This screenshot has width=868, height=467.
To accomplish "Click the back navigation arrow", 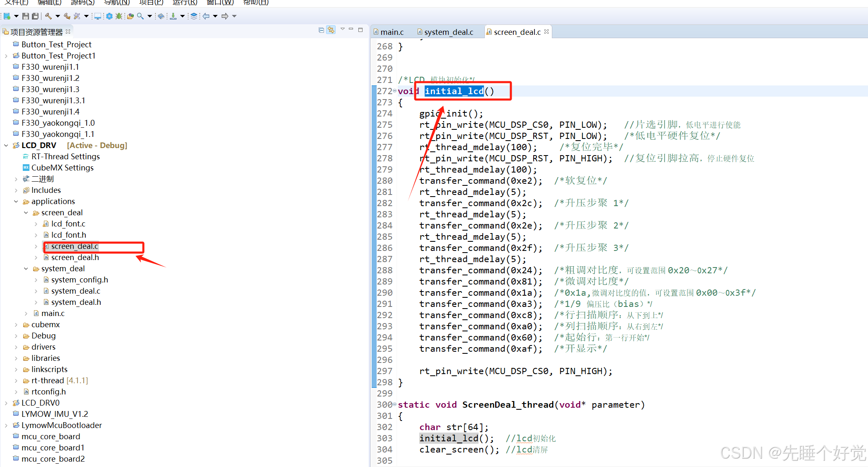I will 206,16.
